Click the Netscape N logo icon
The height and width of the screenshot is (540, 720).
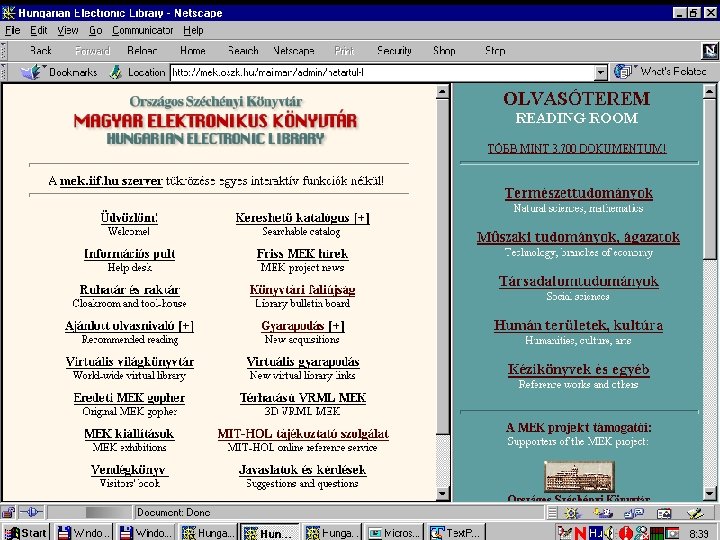[710, 51]
